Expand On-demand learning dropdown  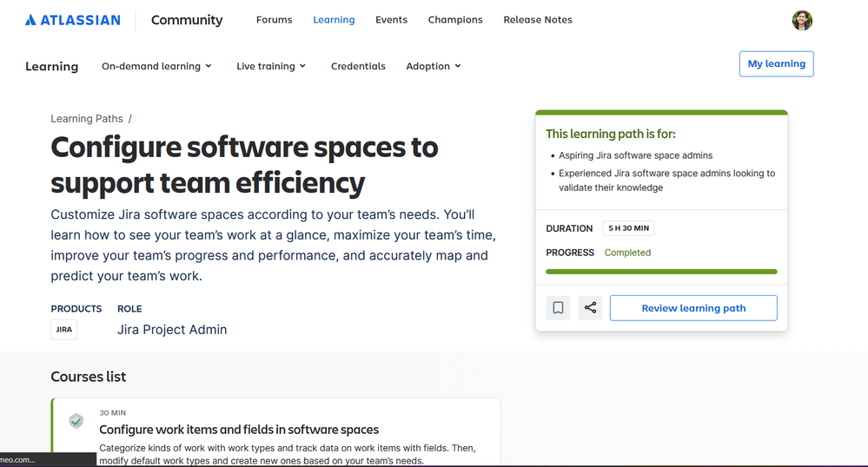pos(156,66)
